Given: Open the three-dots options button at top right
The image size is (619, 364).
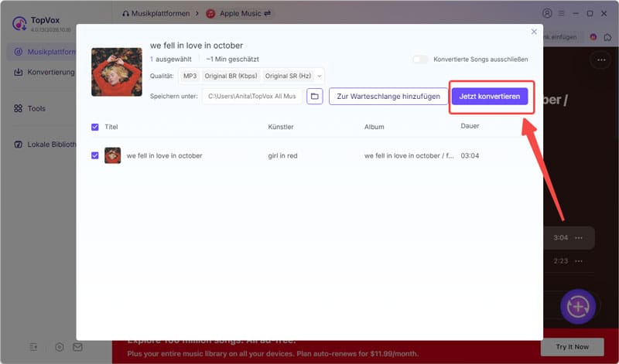Looking at the screenshot, I should point(601,60).
